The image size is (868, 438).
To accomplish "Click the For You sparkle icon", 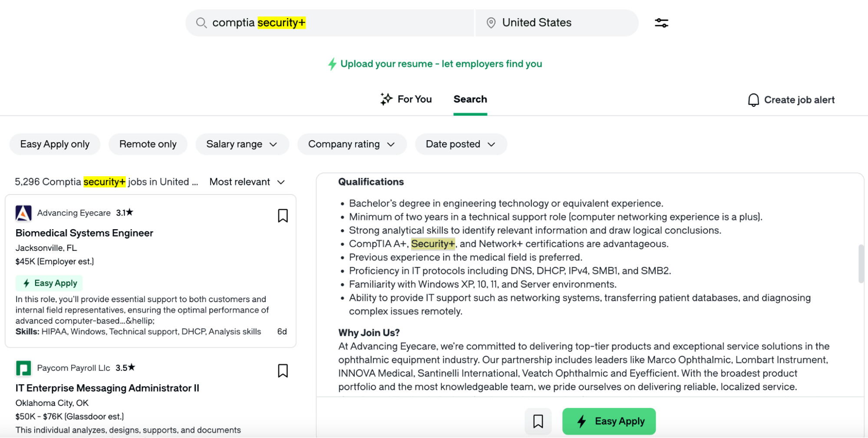I will coord(386,99).
